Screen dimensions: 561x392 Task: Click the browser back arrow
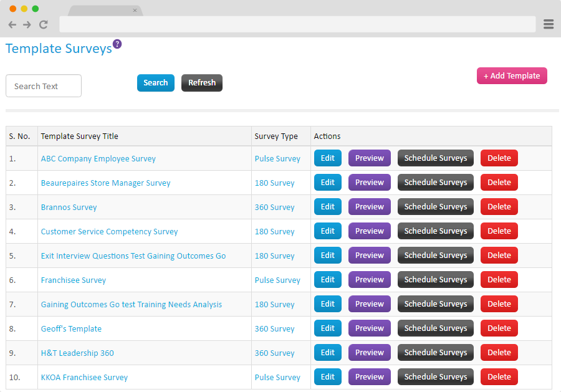12,25
